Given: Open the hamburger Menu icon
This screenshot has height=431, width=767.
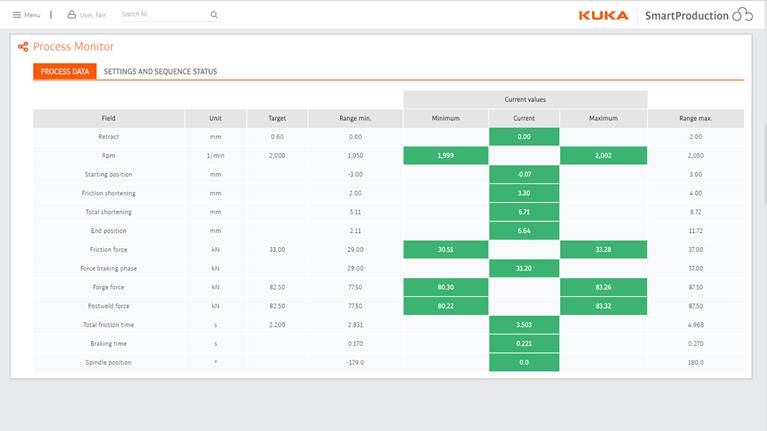Looking at the screenshot, I should click(x=16, y=15).
